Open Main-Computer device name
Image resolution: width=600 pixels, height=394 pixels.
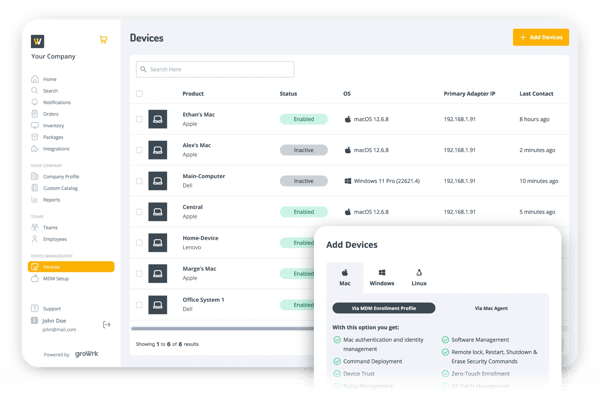[x=204, y=176]
